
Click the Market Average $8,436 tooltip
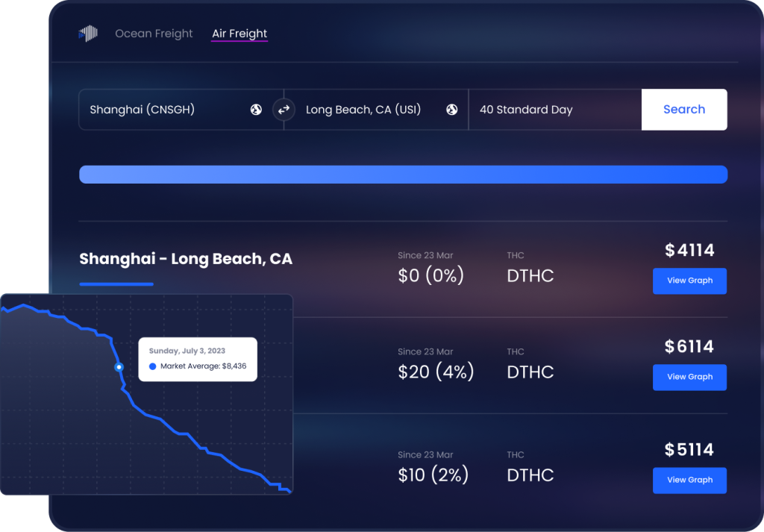tap(198, 359)
